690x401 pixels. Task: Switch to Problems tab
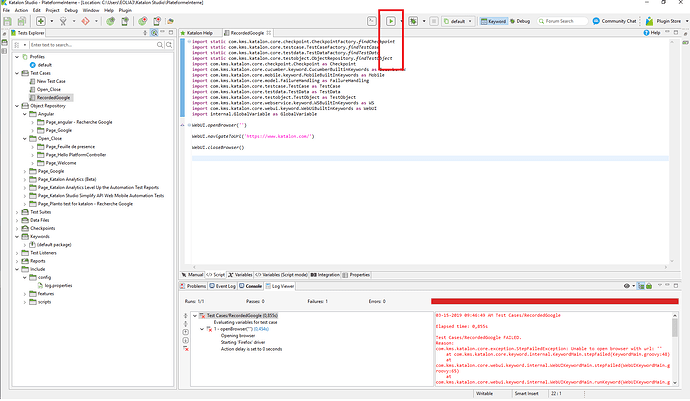click(x=193, y=286)
